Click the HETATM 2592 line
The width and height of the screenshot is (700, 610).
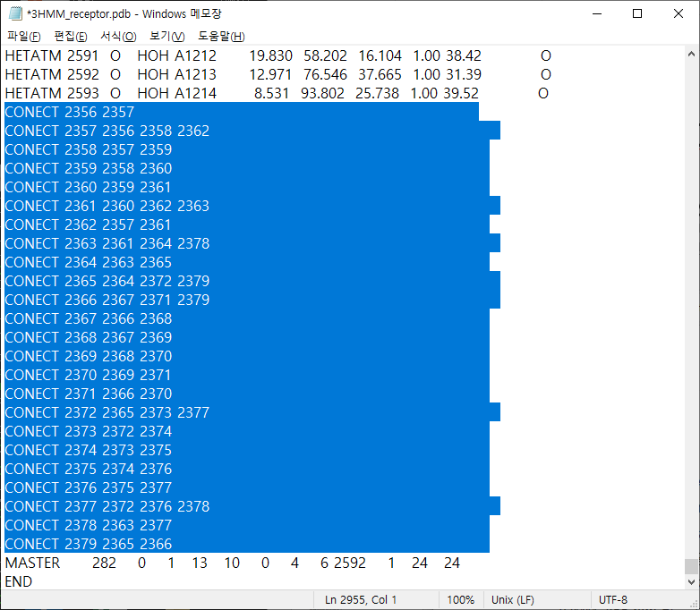coord(277,74)
